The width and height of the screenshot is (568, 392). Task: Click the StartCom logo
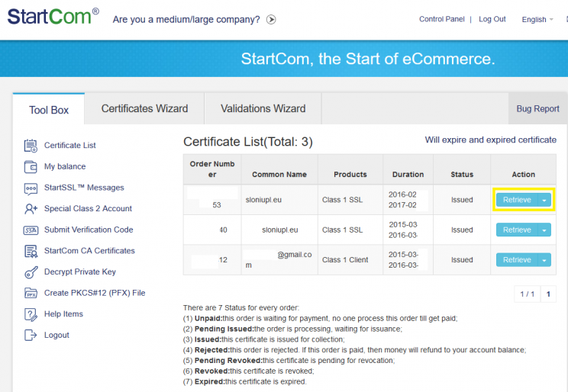(x=53, y=16)
